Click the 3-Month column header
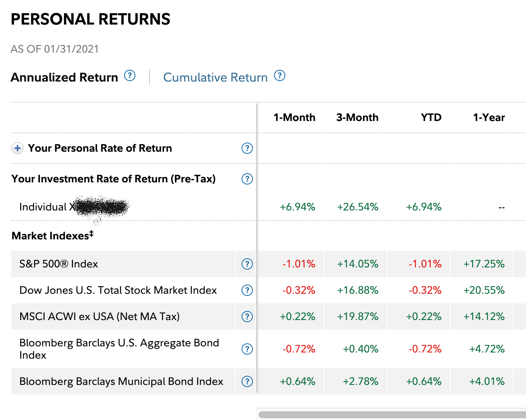The width and height of the screenshot is (526, 420). tap(357, 117)
